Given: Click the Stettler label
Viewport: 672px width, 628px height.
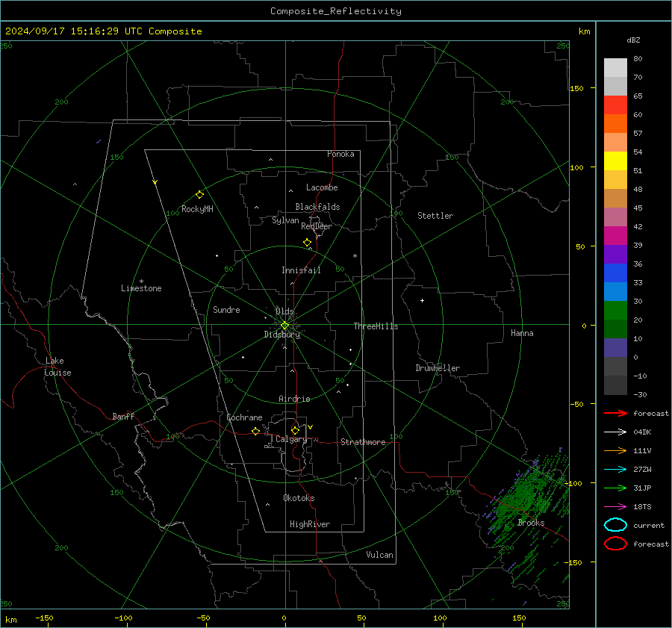Looking at the screenshot, I should (435, 216).
